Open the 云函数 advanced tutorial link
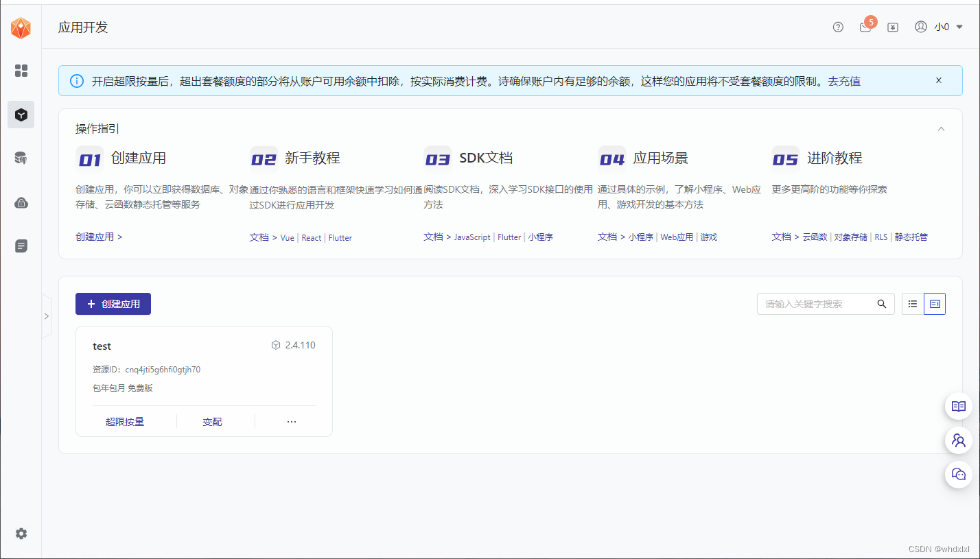This screenshot has height=559, width=980. coord(815,237)
